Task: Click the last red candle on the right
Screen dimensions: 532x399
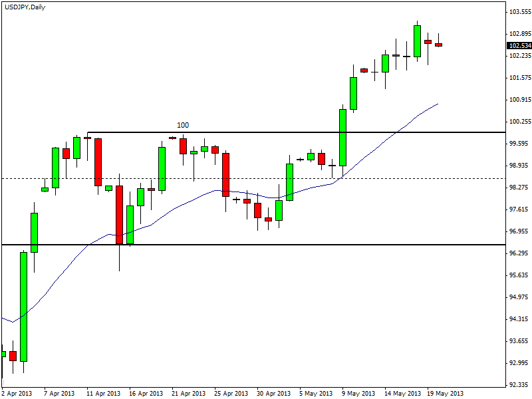Action: click(438, 45)
